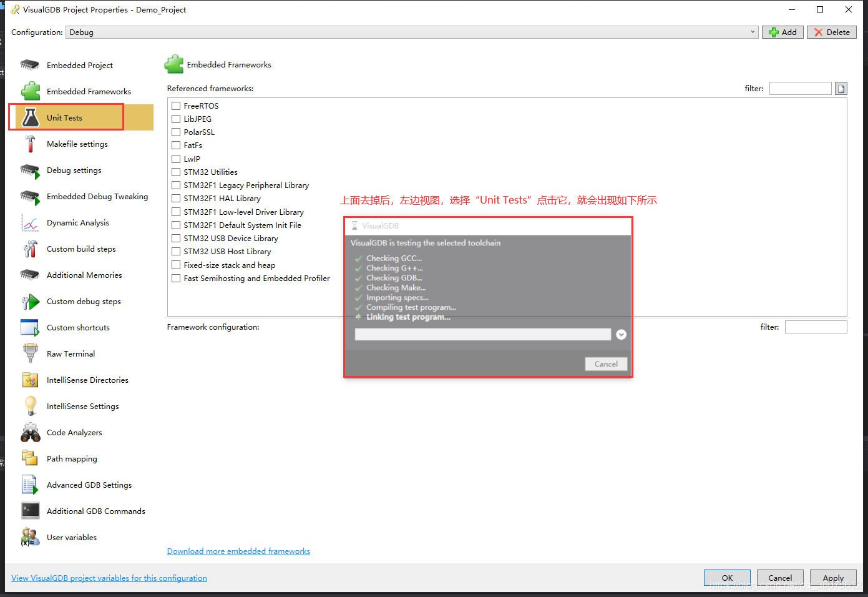Click the Unit Tests flask icon

30,117
